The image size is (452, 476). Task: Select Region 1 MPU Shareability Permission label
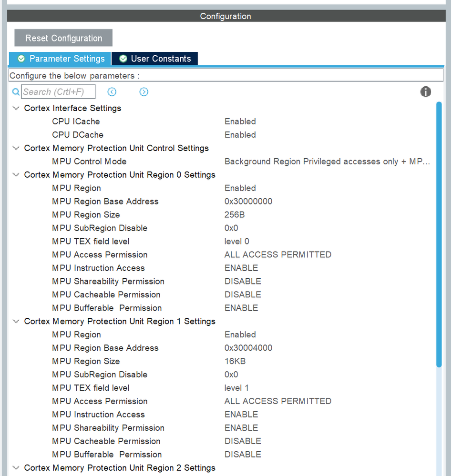(108, 428)
